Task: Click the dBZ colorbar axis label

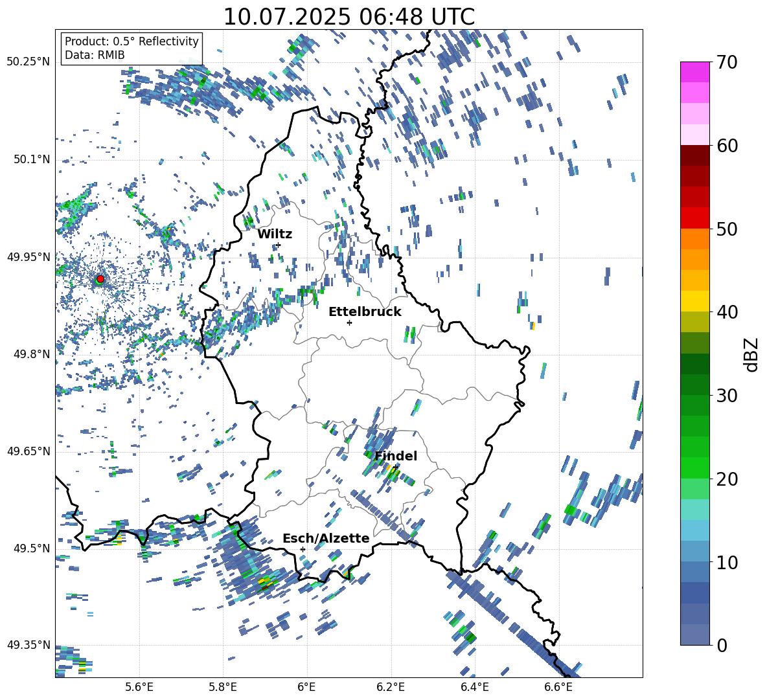Action: (751, 354)
